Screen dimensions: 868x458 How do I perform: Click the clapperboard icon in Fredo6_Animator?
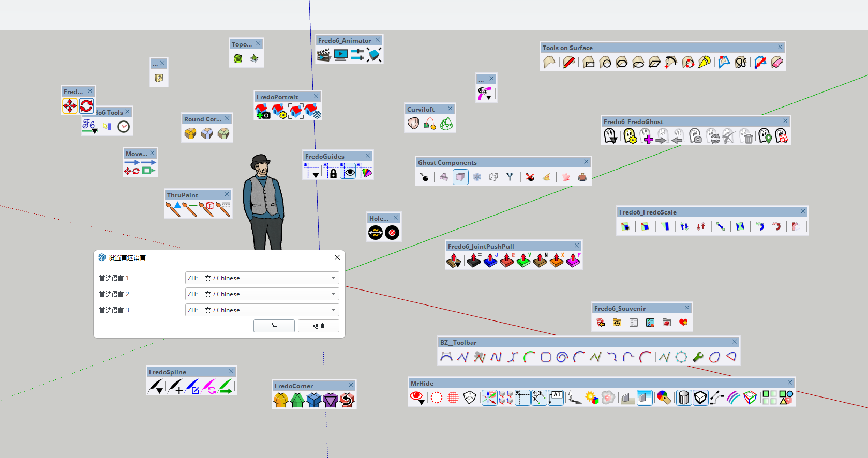pyautogui.click(x=324, y=55)
